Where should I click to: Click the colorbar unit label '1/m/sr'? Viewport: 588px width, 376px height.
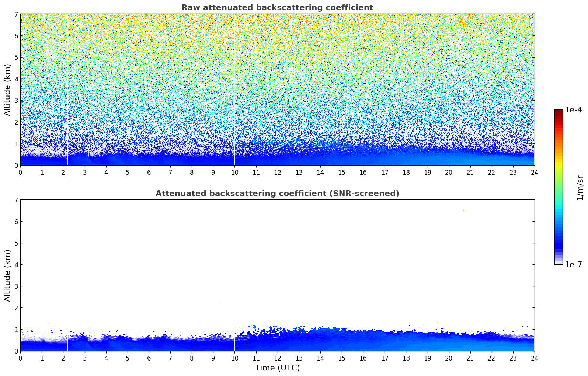tap(580, 187)
